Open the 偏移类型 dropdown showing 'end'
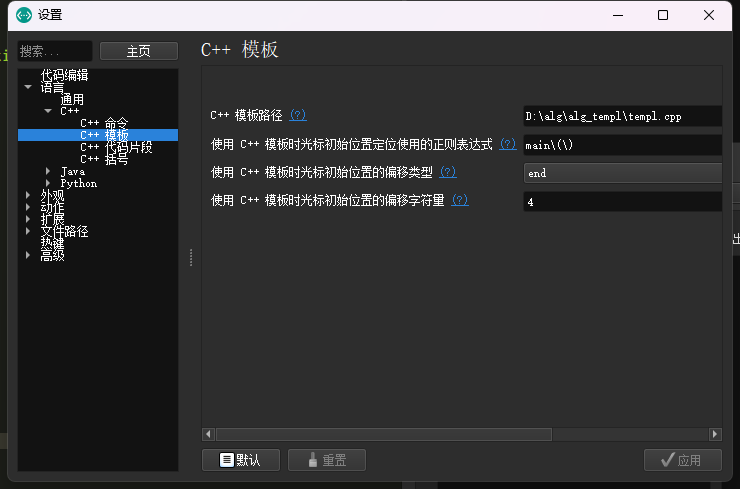The image size is (740, 489). 622,173
